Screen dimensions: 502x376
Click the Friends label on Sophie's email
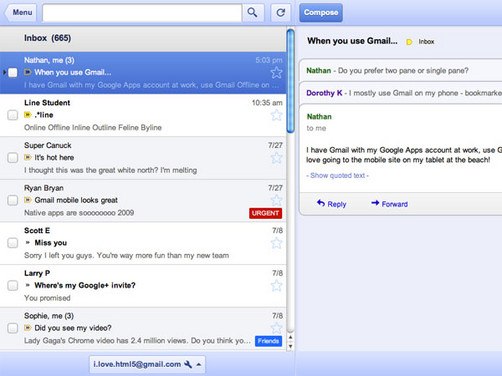tap(268, 341)
